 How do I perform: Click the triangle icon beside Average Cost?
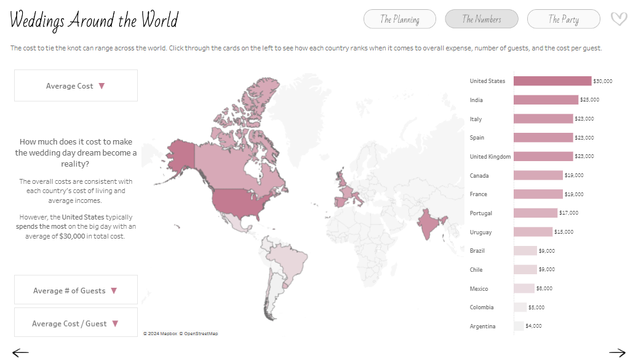[x=102, y=86]
